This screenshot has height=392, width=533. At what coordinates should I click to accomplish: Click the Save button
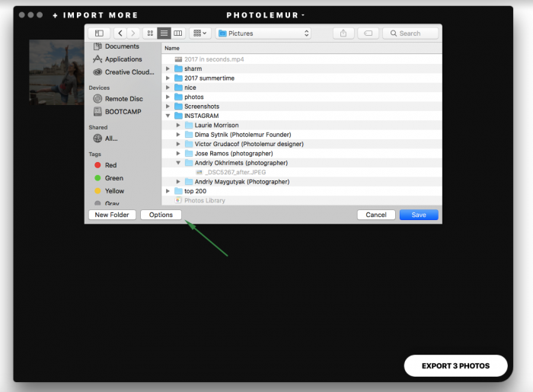[x=419, y=215]
